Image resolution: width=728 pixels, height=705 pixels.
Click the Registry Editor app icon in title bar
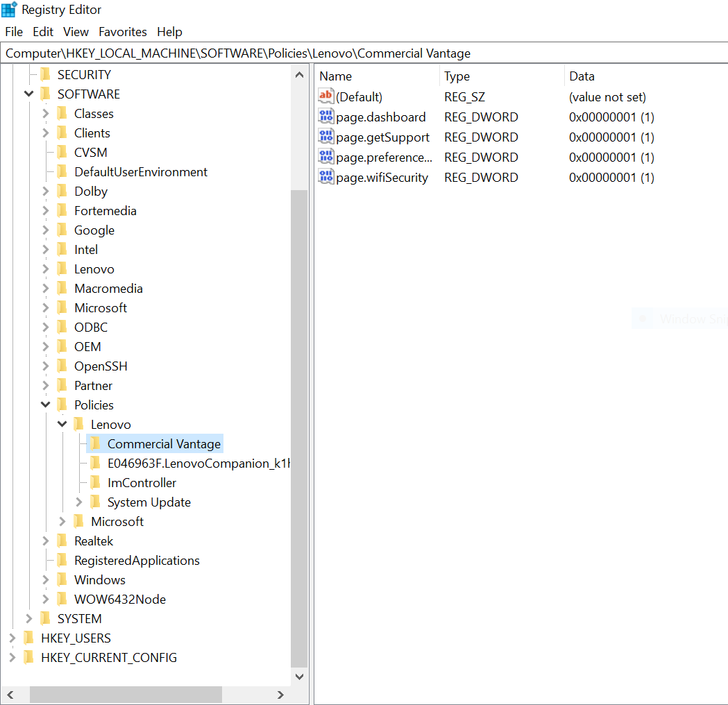click(x=9, y=9)
